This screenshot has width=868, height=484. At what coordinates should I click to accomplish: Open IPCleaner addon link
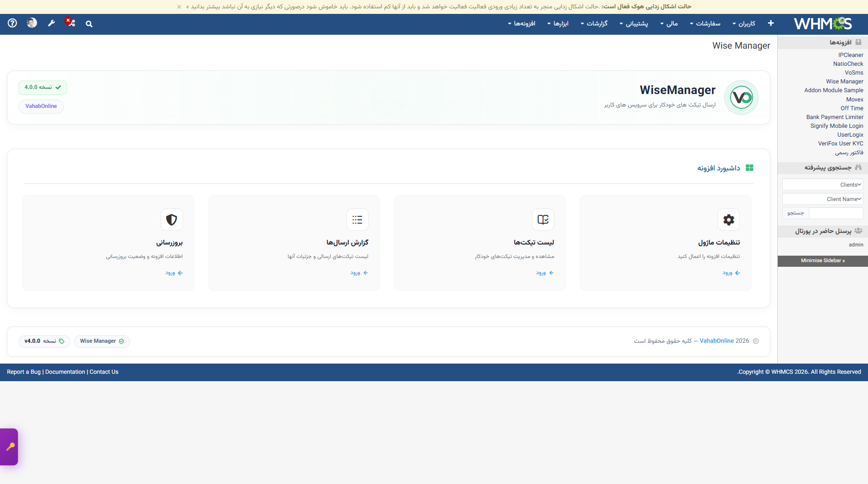click(x=851, y=55)
